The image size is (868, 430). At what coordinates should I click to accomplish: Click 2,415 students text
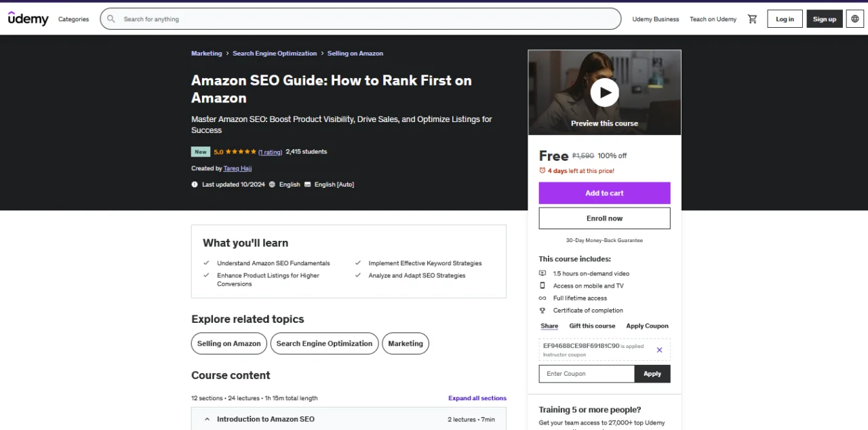coord(307,152)
